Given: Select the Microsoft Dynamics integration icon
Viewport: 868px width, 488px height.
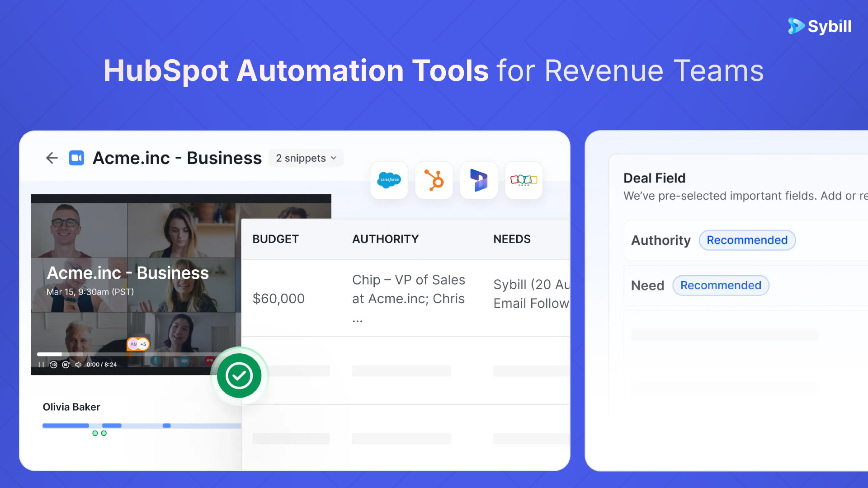Looking at the screenshot, I should (x=479, y=180).
